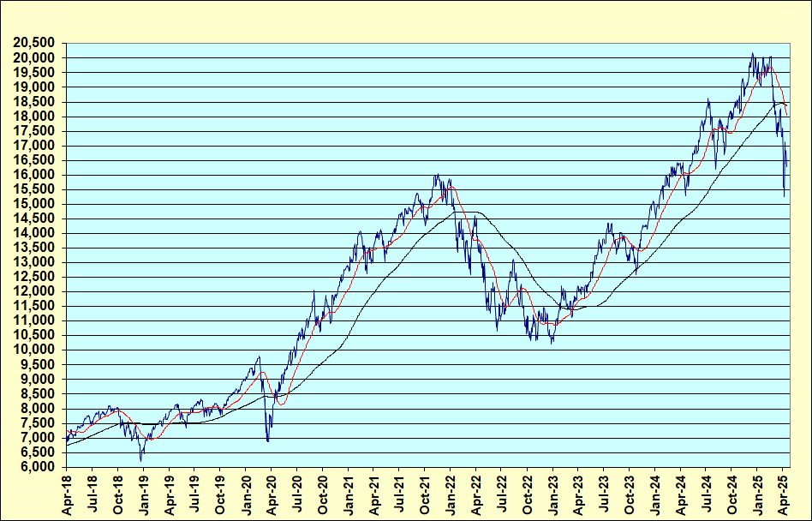Click the price peak above 20,000
Screen dimensions: 812x521
pos(752,53)
